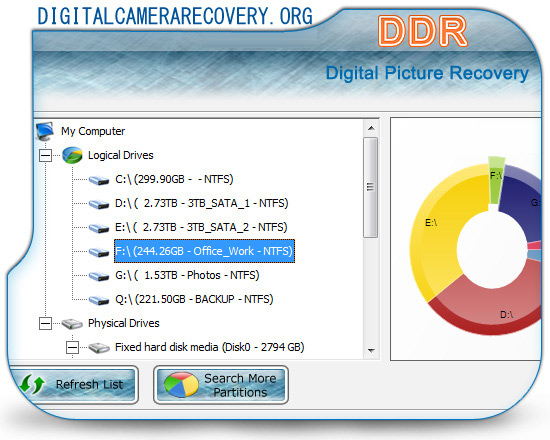Click the My Computer monitor icon
The image size is (550, 440).
click(x=45, y=131)
